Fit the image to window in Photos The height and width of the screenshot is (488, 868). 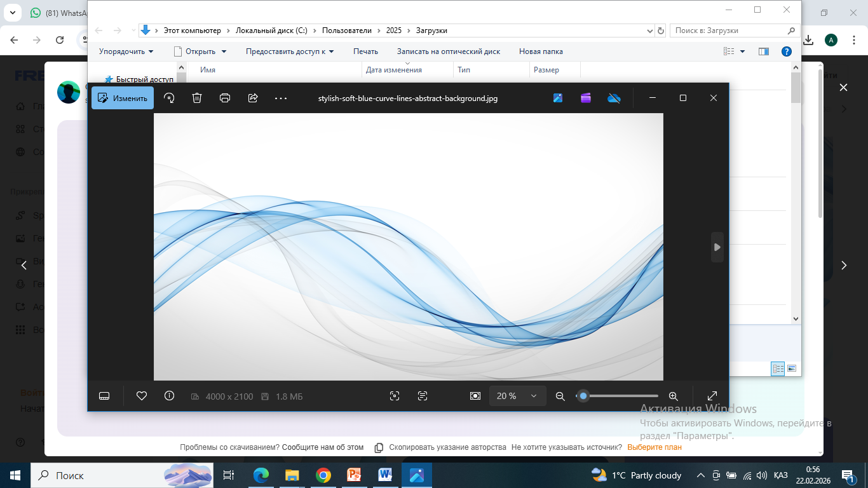475,396
